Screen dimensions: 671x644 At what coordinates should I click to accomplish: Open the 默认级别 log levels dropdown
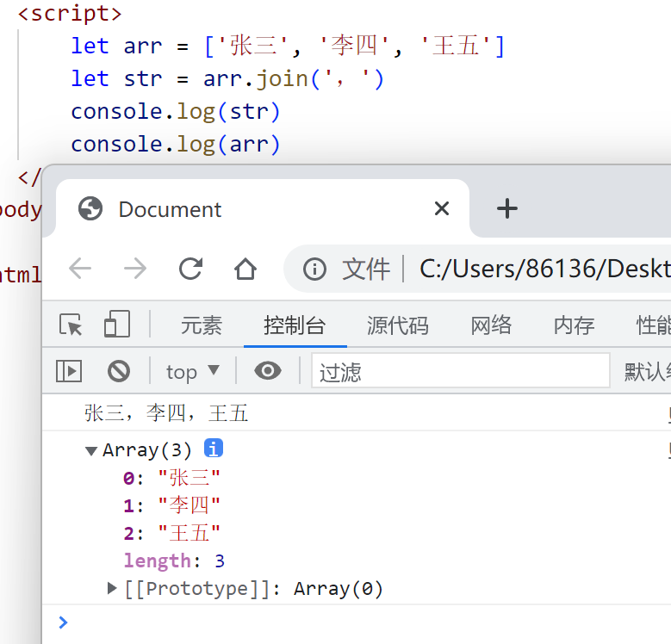pyautogui.click(x=647, y=371)
